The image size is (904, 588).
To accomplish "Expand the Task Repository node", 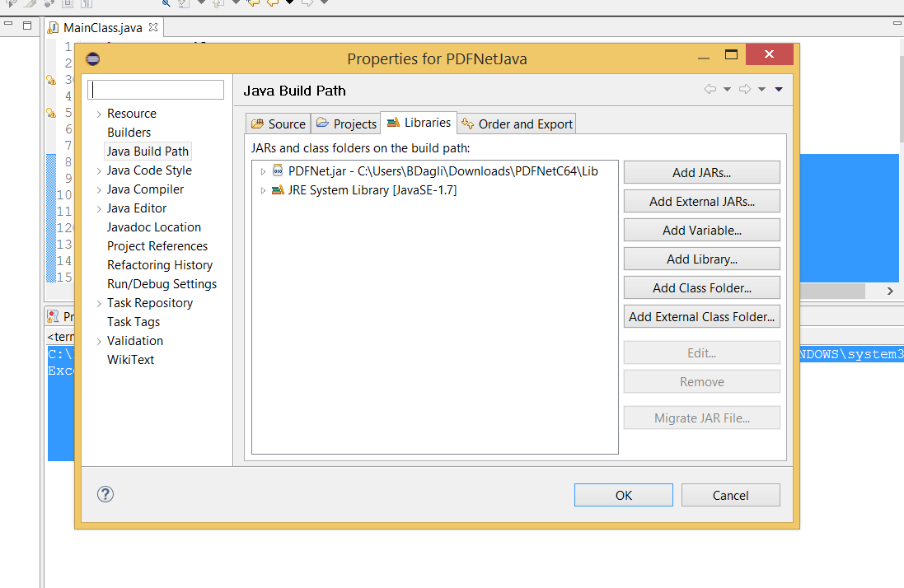I will 99,304.
